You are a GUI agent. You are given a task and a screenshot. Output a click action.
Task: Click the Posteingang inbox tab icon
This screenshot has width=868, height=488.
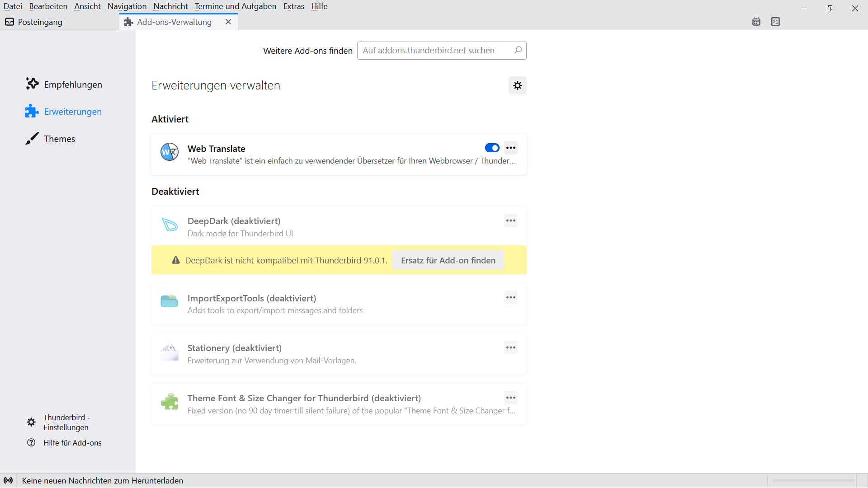(9, 22)
